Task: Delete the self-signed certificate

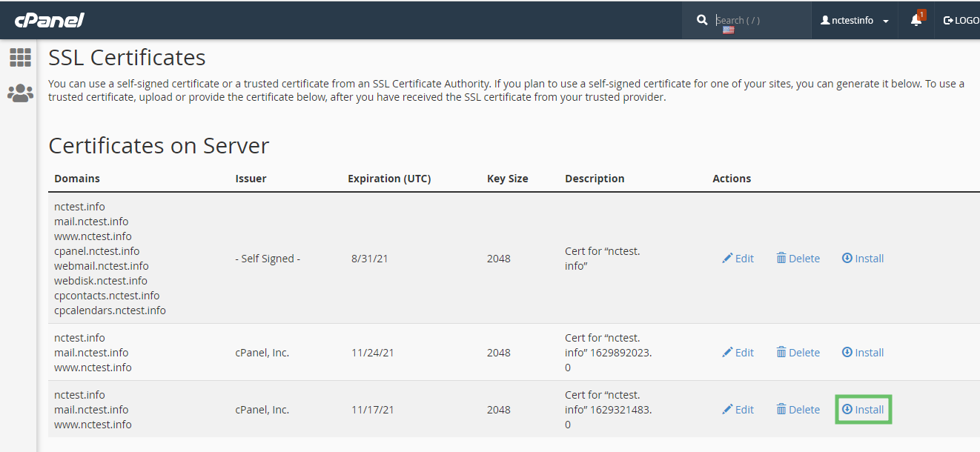Action: click(x=798, y=258)
